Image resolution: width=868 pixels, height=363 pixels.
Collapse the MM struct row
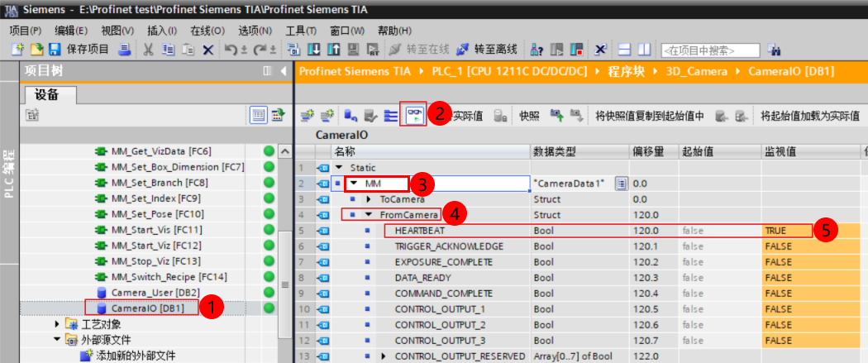[x=353, y=184]
